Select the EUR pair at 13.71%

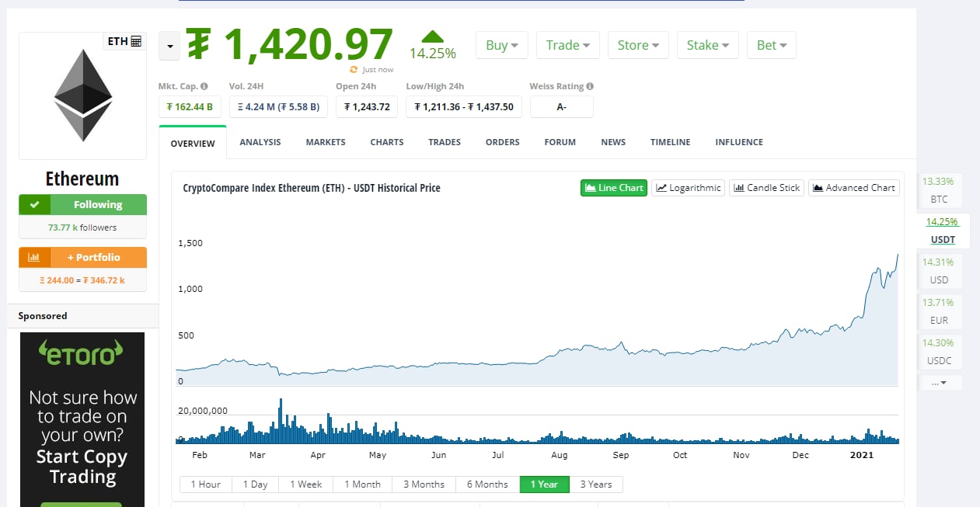click(x=939, y=311)
